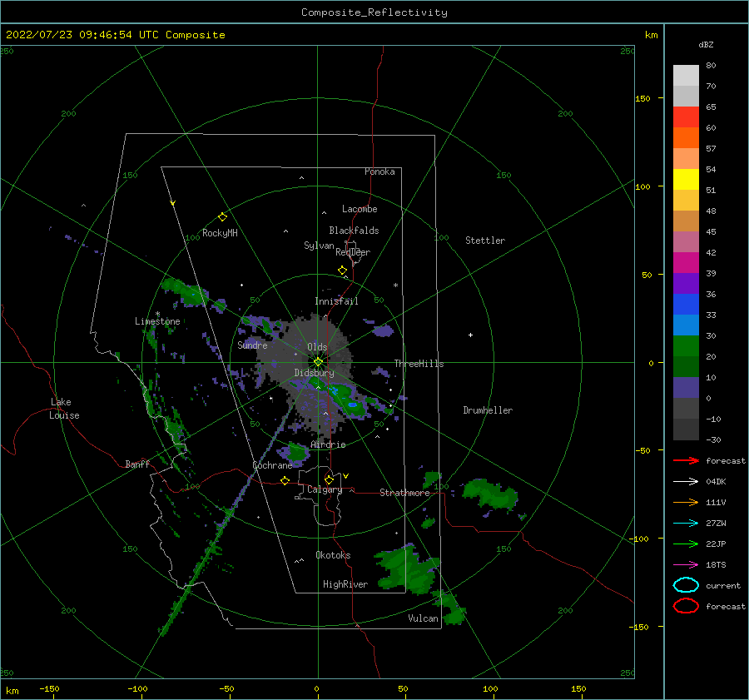Click the Lake Louise label
The image size is (749, 700).
(x=64, y=409)
